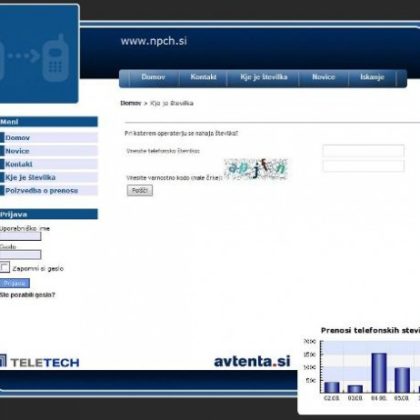Click the avtenta.si logo
This screenshot has height=420, width=420.
(x=252, y=361)
